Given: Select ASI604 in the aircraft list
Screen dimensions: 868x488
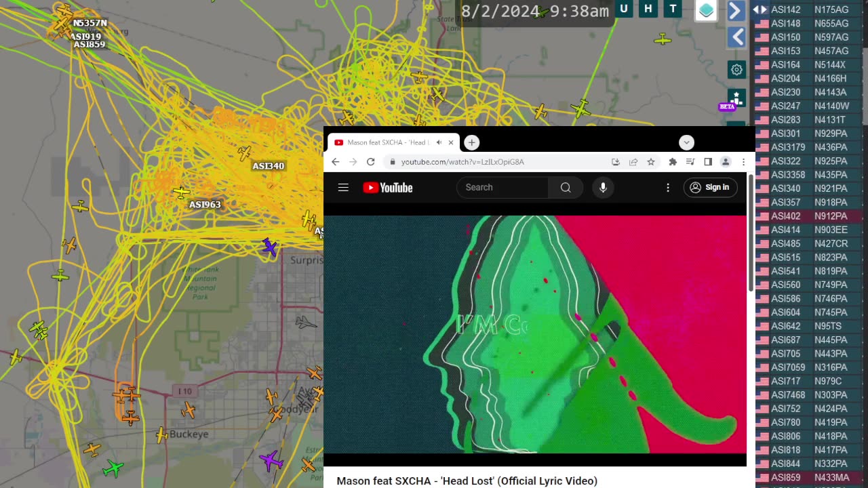Looking at the screenshot, I should (785, 312).
